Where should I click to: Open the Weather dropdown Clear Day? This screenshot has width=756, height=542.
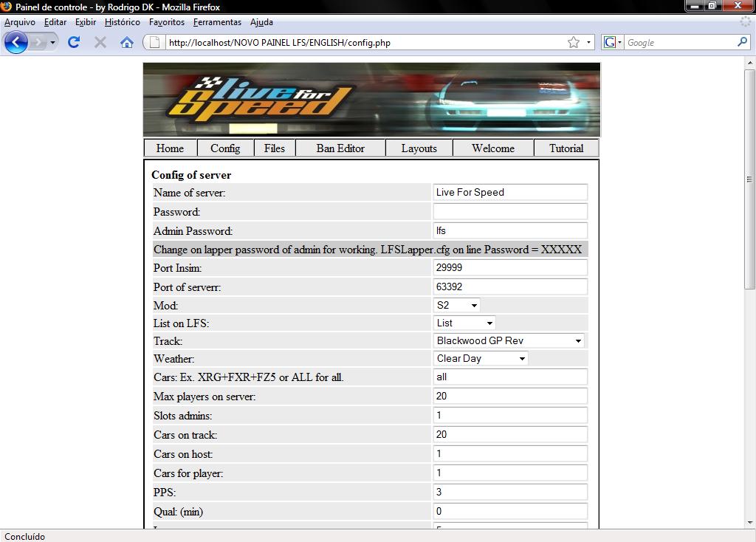tap(481, 359)
